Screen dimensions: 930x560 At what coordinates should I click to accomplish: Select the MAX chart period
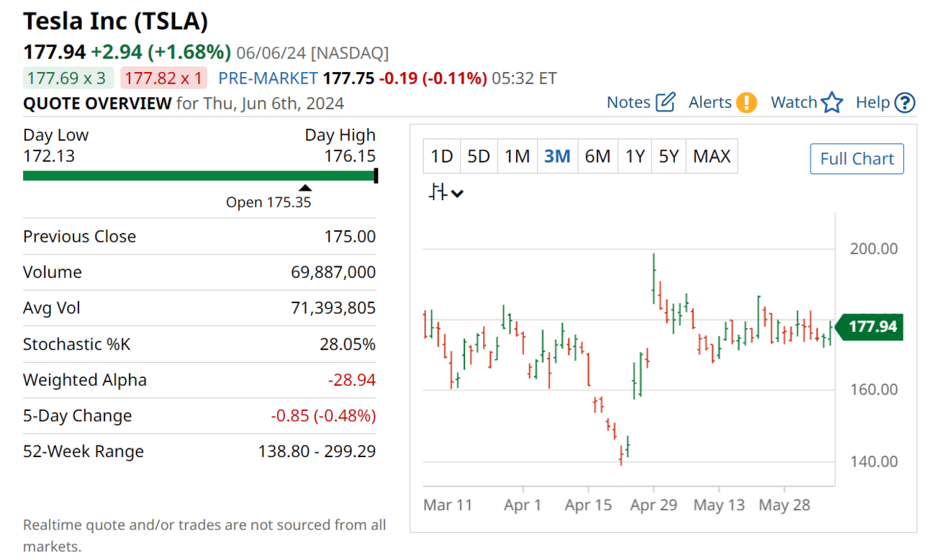[712, 156]
